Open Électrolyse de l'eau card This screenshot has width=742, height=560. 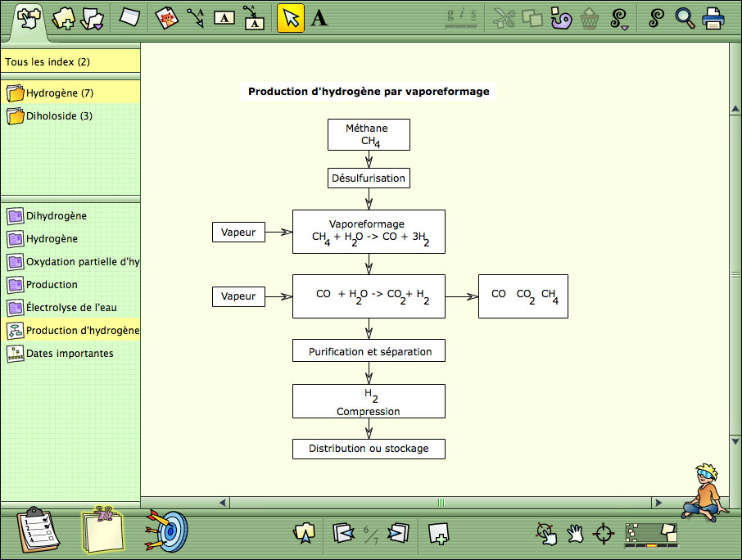pyautogui.click(x=70, y=308)
